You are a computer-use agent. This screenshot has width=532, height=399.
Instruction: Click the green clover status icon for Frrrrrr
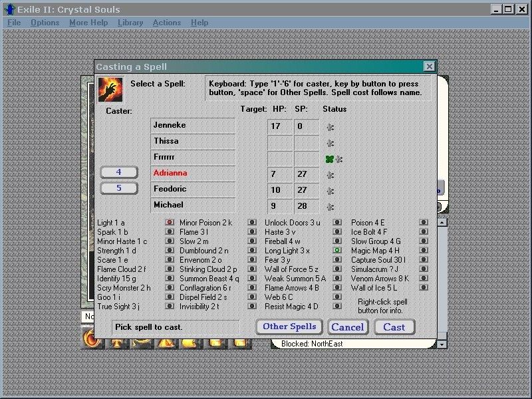(x=329, y=160)
